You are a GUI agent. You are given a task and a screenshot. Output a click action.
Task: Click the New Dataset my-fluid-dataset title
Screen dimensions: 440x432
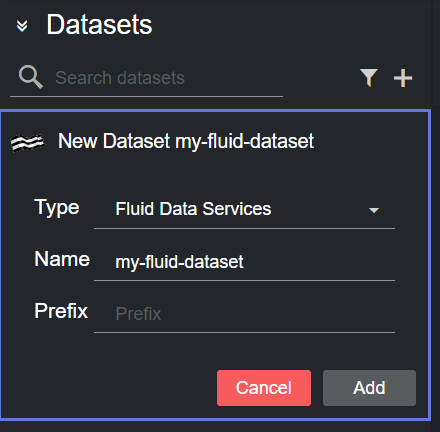186,141
